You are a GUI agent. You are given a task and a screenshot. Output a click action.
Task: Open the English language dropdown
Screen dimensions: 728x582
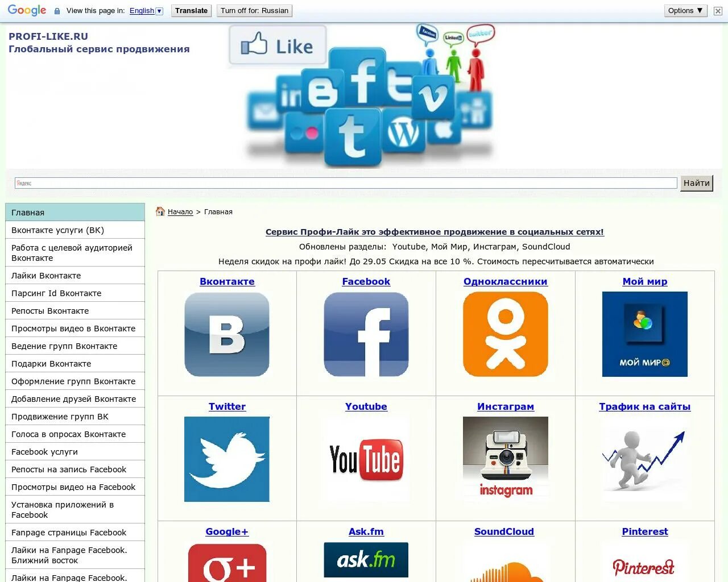coord(146,11)
